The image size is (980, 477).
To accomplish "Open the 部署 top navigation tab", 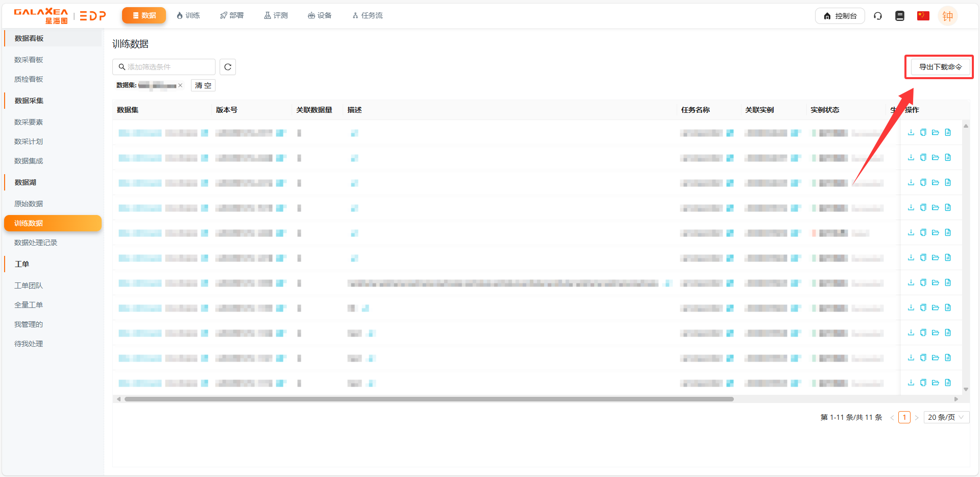I will point(232,16).
